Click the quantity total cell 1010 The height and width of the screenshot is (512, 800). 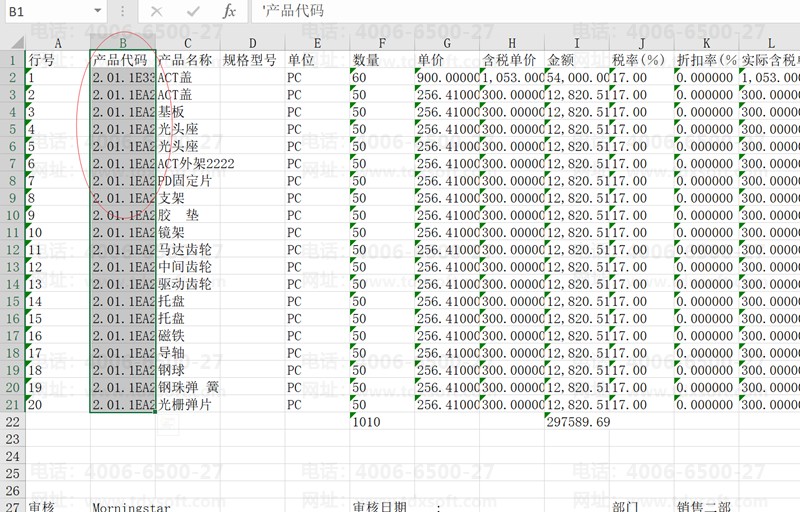(382, 422)
